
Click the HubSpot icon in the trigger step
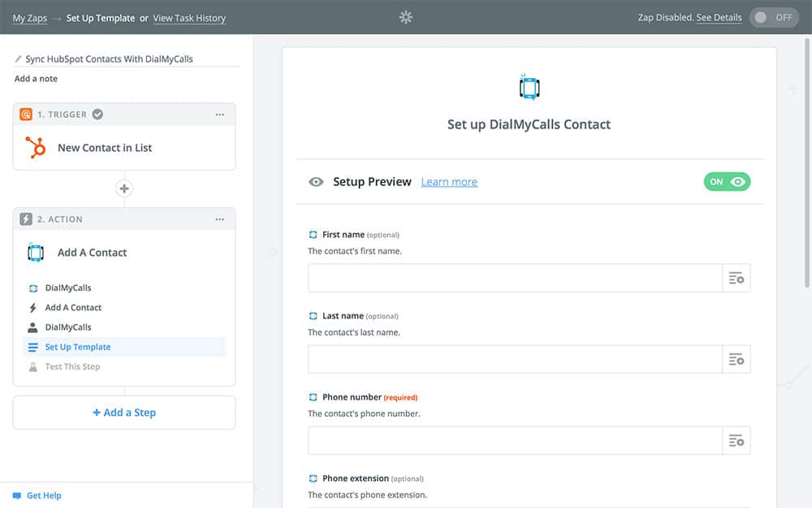pyautogui.click(x=35, y=147)
